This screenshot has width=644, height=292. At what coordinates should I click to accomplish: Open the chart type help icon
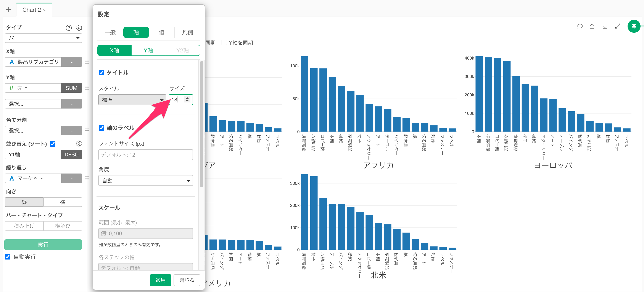(69, 28)
